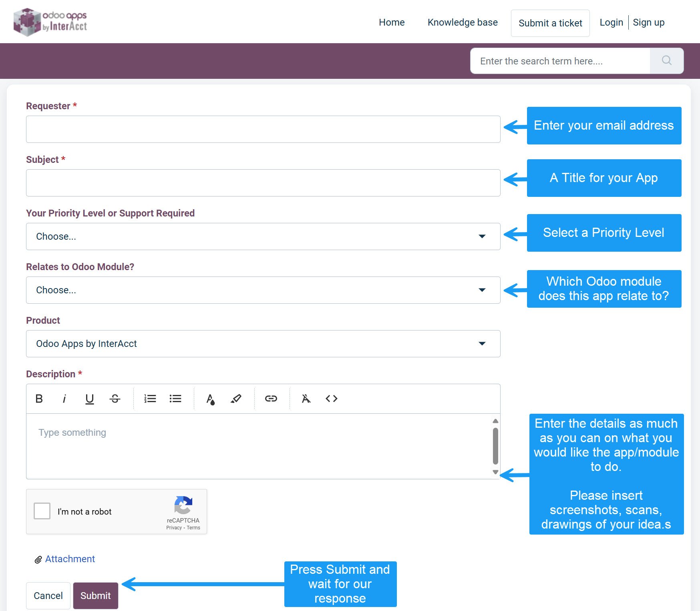The image size is (700, 611).
Task: Click the paperclip attachment icon
Action: point(38,559)
